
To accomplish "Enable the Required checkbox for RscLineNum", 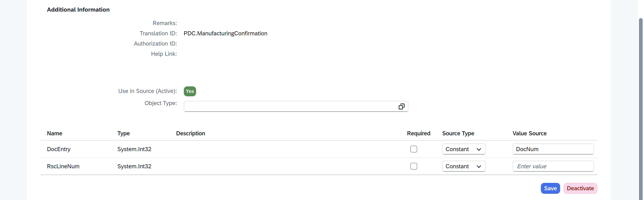I will click(414, 166).
